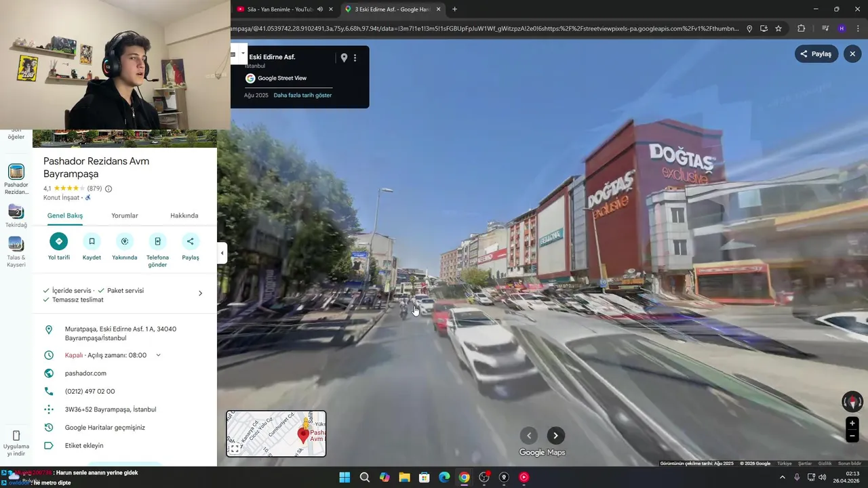Open the Tekirdağ saved list shortcut
This screenshot has width=868, height=488.
tap(16, 216)
